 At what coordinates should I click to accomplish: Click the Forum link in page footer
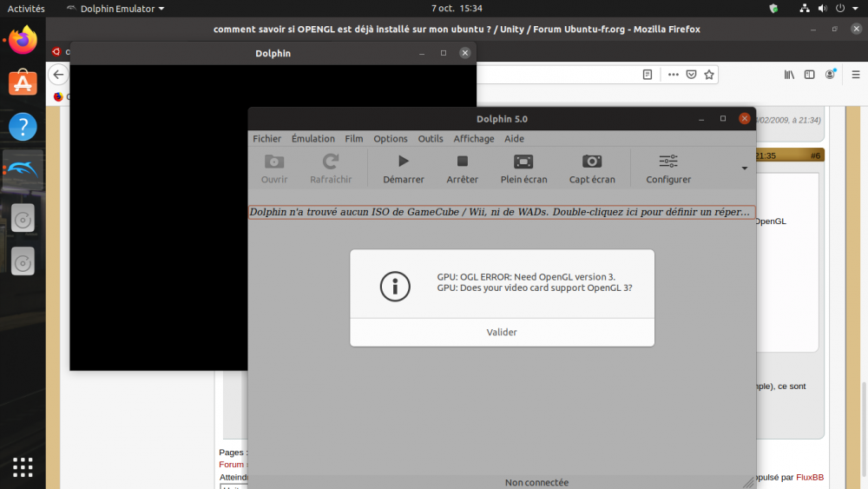(x=232, y=465)
